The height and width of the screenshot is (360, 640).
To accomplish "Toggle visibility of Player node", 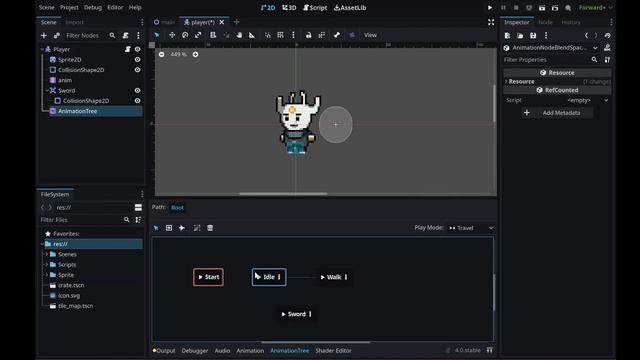I will tap(138, 49).
